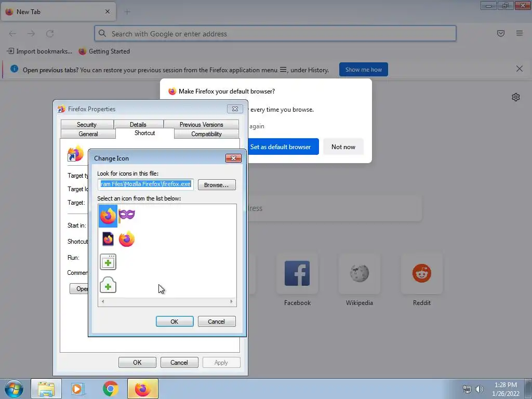The width and height of the screenshot is (532, 399).
Task: Dismiss the restore session notification bar
Action: 520,69
